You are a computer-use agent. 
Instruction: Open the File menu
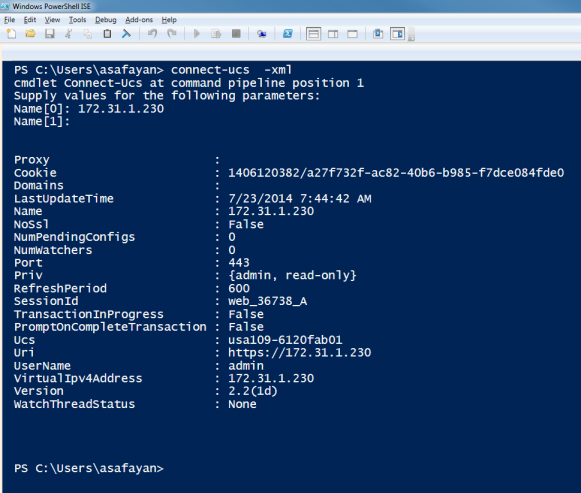point(10,20)
